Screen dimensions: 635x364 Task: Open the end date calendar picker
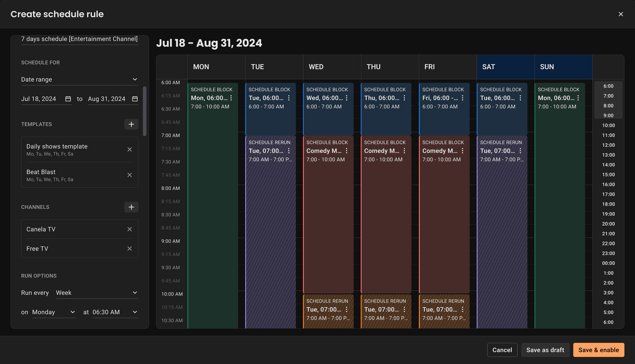[x=135, y=99]
